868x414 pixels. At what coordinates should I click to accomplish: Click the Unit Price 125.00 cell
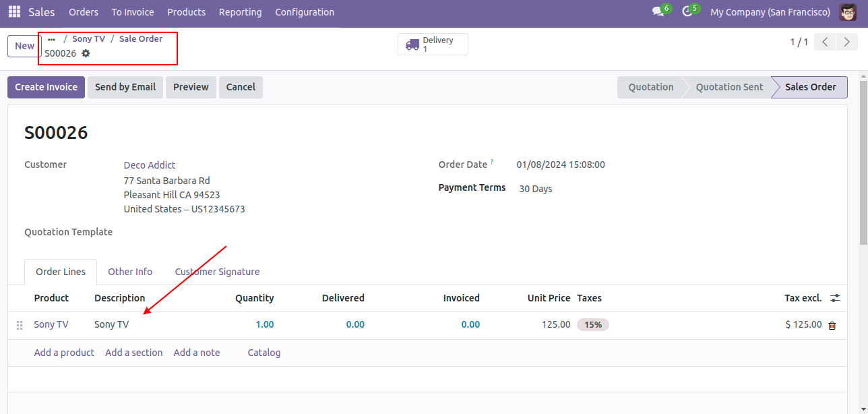click(556, 325)
